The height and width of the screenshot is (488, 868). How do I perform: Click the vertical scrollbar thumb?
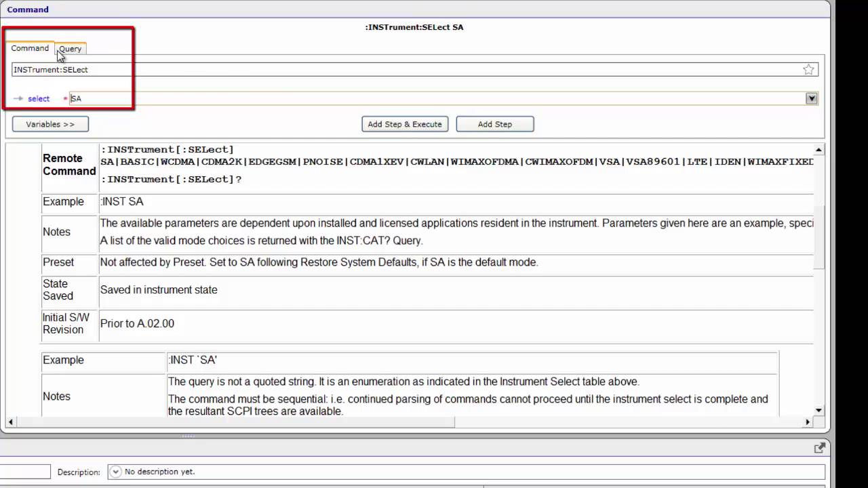(818, 237)
